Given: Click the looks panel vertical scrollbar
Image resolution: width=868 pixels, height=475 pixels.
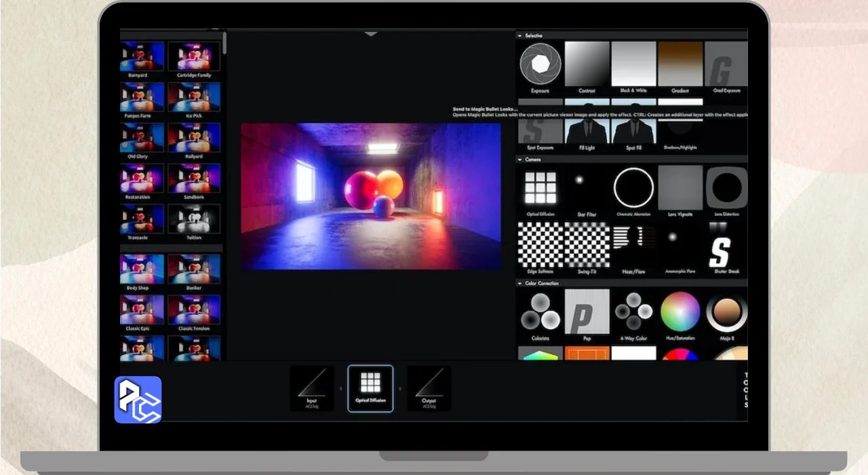Looking at the screenshot, I should 224,44.
